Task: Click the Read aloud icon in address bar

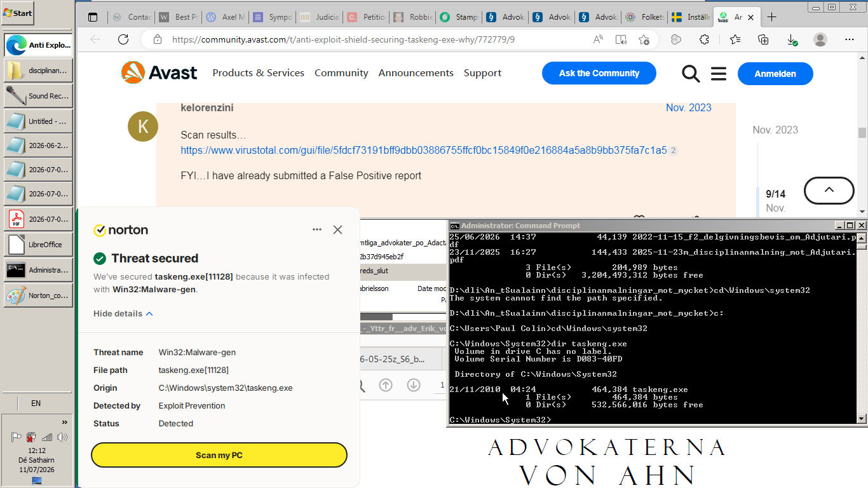Action: click(598, 39)
